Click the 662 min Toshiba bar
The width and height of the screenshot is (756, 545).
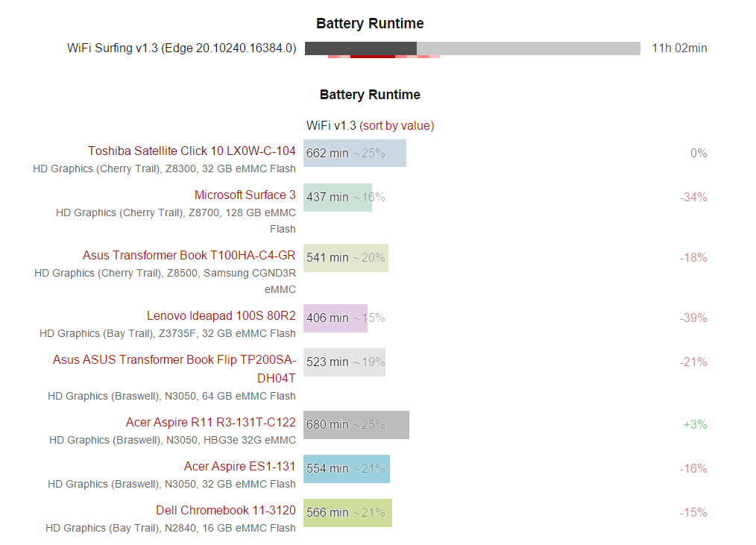[x=355, y=154]
